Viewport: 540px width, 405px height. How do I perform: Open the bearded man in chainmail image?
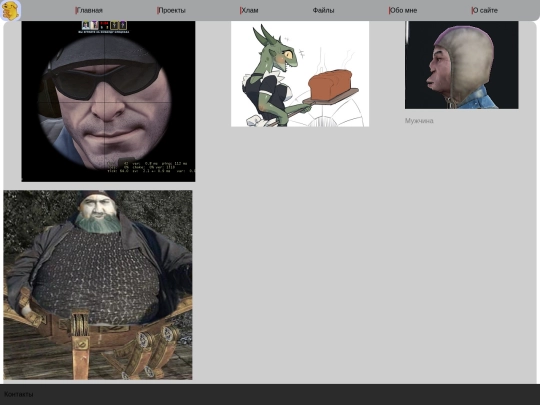(x=98, y=285)
